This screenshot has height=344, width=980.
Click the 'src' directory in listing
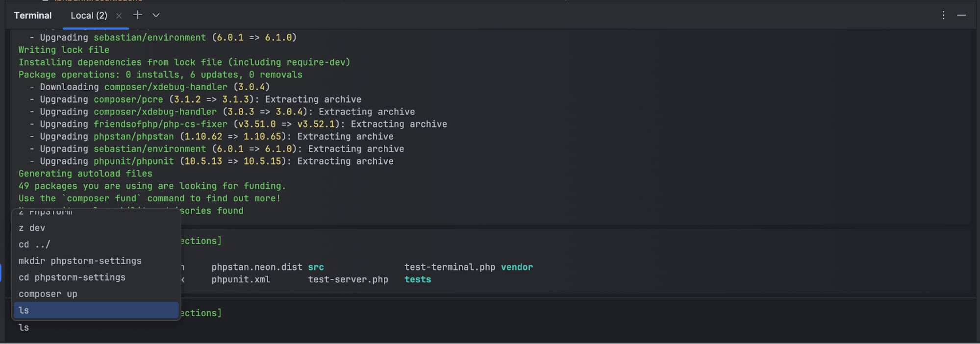[x=316, y=267]
